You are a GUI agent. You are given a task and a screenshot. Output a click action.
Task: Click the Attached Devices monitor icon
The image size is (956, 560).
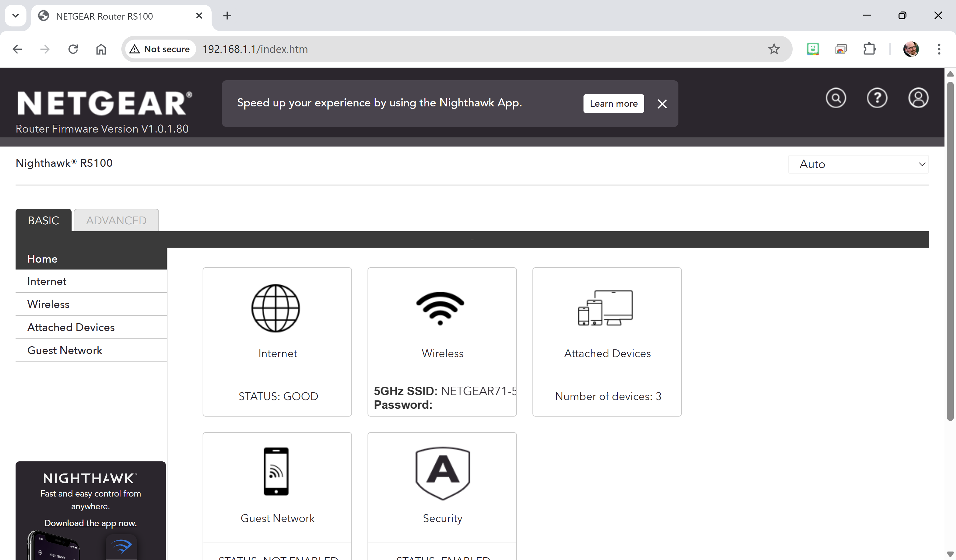pyautogui.click(x=605, y=308)
